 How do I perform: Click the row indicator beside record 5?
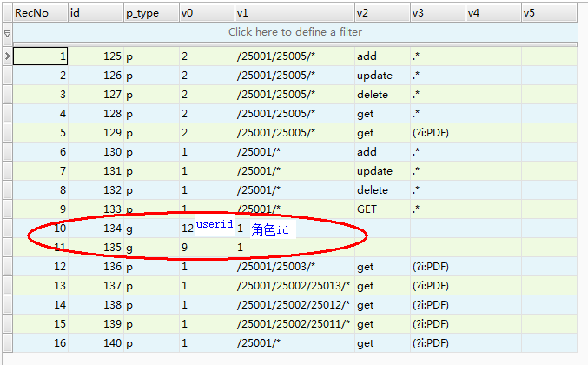[8, 133]
